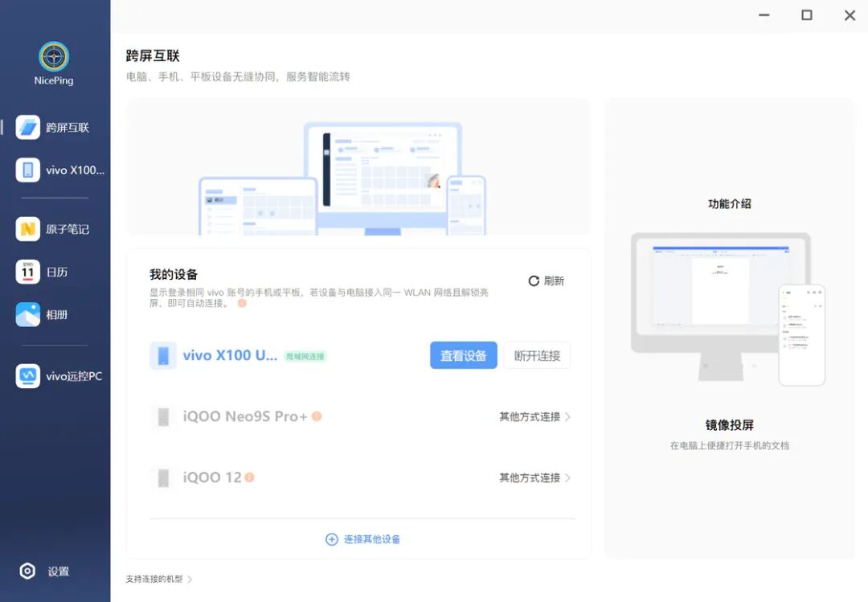Click the 我的设备 section title

pos(174,274)
